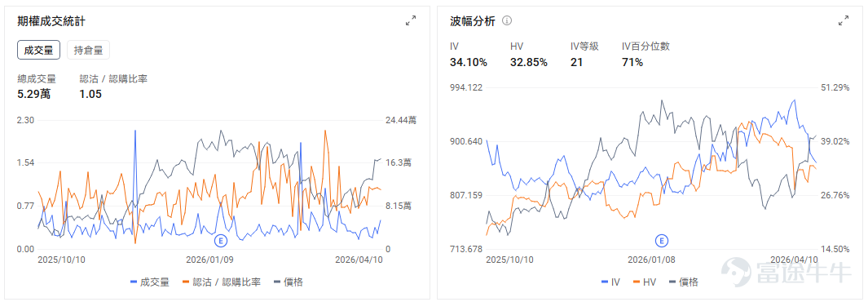
Task: Click the 900.640 price axis label
Action: coord(467,141)
